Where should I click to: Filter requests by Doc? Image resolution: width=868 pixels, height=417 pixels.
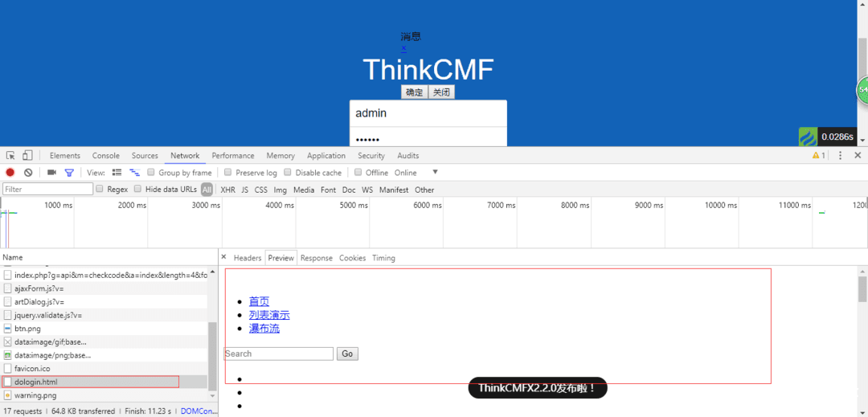click(x=349, y=190)
